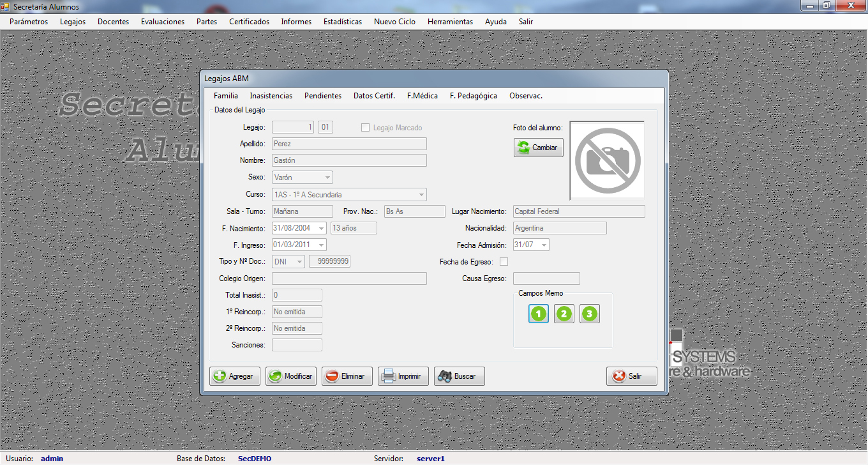Screen dimensions: 868x465
Task: Click the Buscar binoculars icon
Action: click(444, 376)
